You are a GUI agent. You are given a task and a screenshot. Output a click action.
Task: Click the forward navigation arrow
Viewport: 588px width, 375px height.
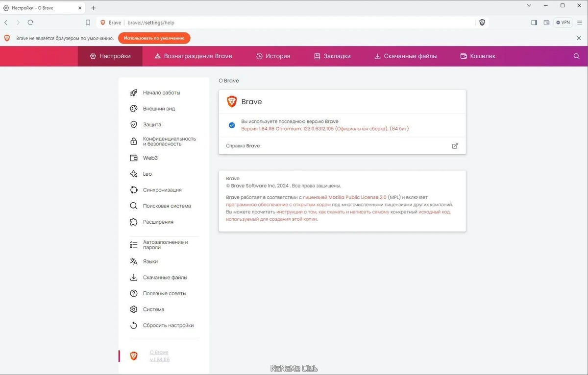pos(18,23)
